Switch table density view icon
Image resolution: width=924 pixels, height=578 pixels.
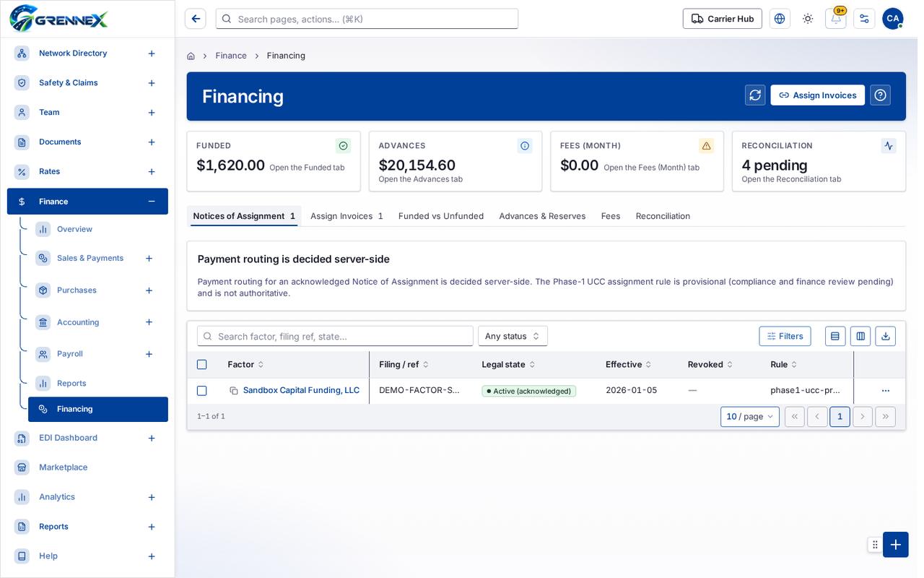(x=835, y=336)
